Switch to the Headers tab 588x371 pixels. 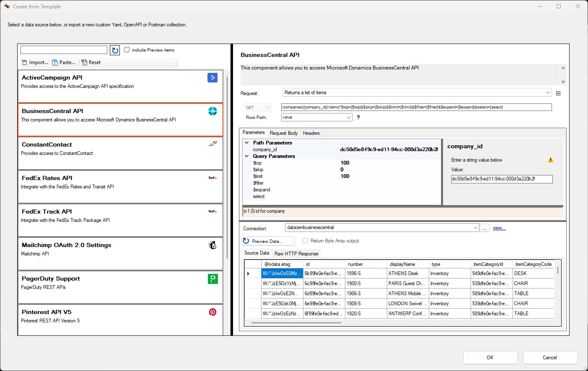coord(311,133)
